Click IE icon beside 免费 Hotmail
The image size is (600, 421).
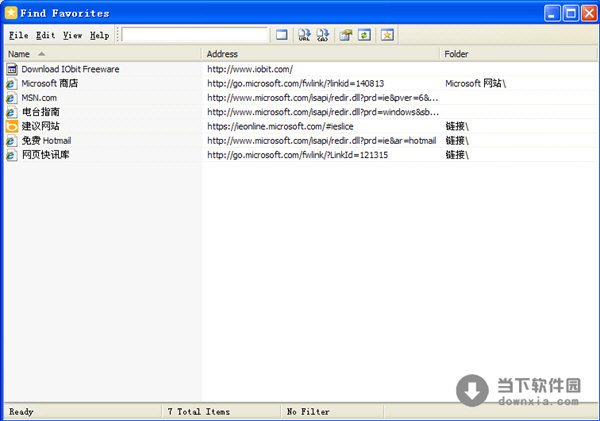tap(11, 141)
